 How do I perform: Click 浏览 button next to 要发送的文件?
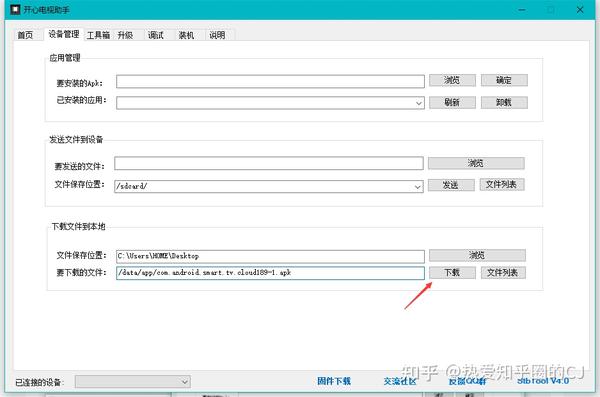coord(476,163)
